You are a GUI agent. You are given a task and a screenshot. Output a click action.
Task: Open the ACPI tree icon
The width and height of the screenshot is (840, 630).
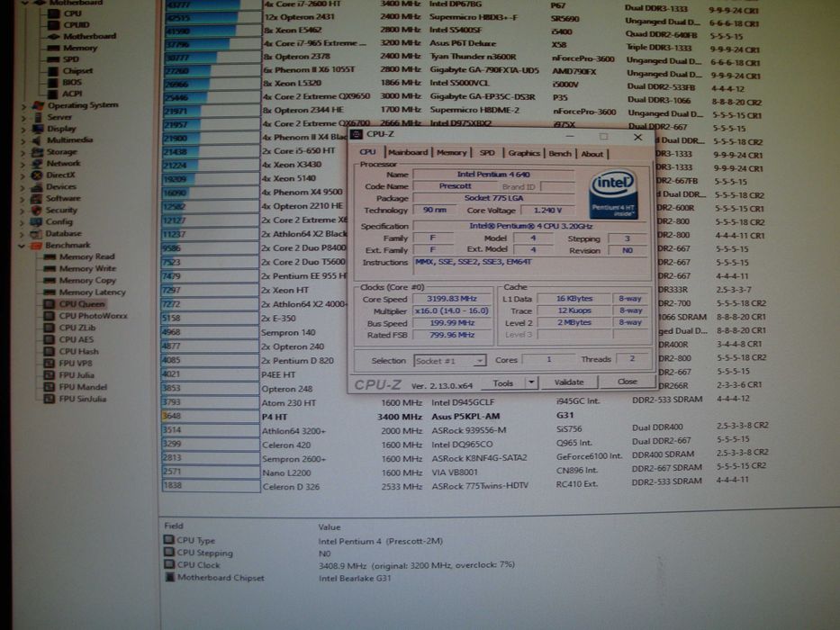point(53,94)
